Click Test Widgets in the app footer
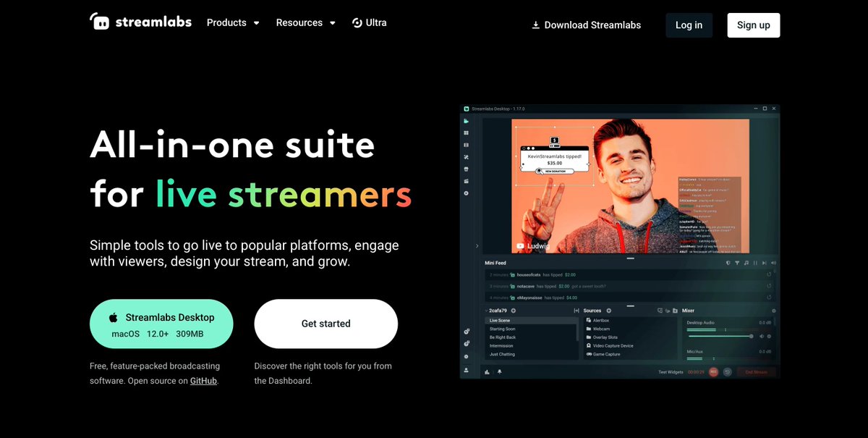The height and width of the screenshot is (438, 868). tap(671, 372)
